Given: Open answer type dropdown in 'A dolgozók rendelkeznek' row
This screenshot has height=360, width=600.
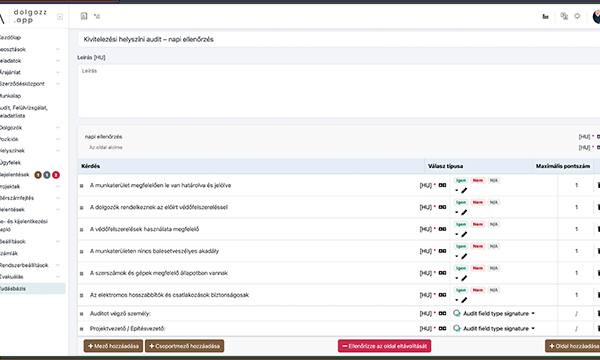Looking at the screenshot, I should [x=457, y=212].
